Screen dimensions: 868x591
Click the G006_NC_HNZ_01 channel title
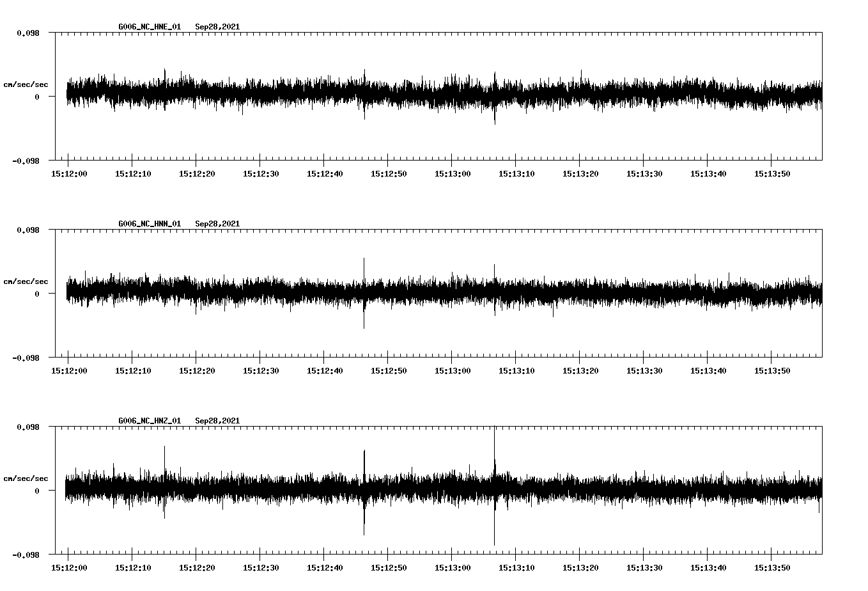coord(150,421)
